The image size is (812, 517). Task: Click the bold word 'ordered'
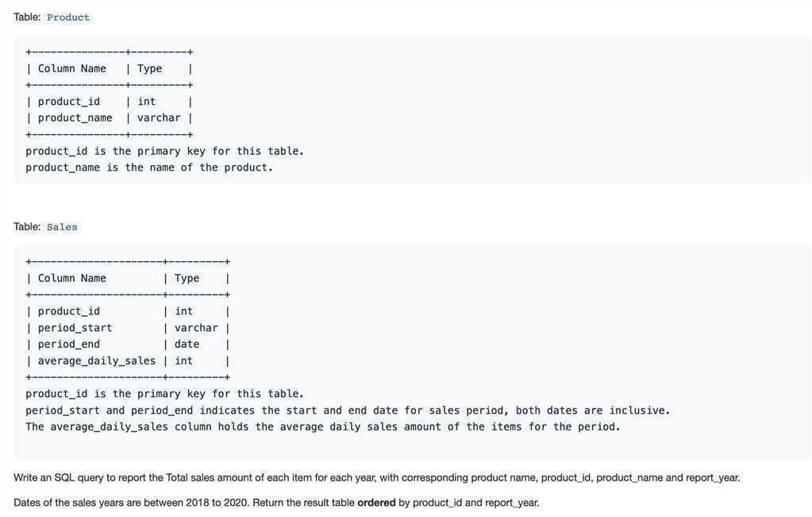(x=376, y=503)
